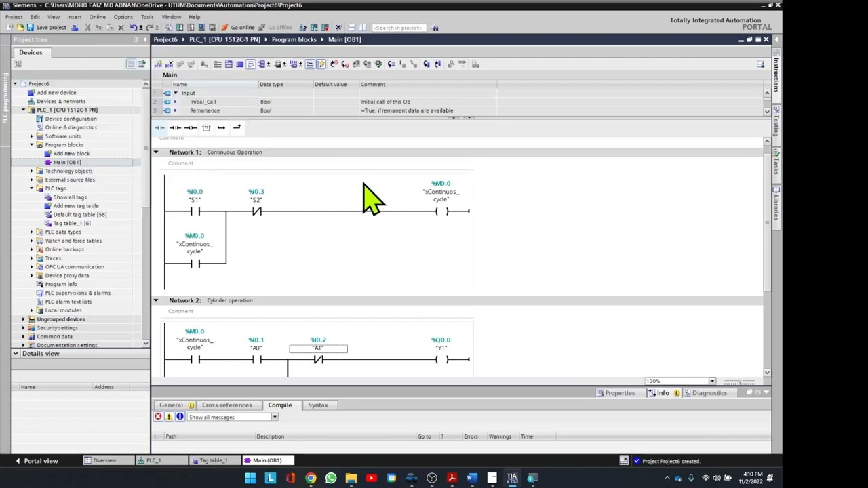This screenshot has width=868, height=488.
Task: Click Program blocks in the breadcrumb path
Action: [x=294, y=39]
